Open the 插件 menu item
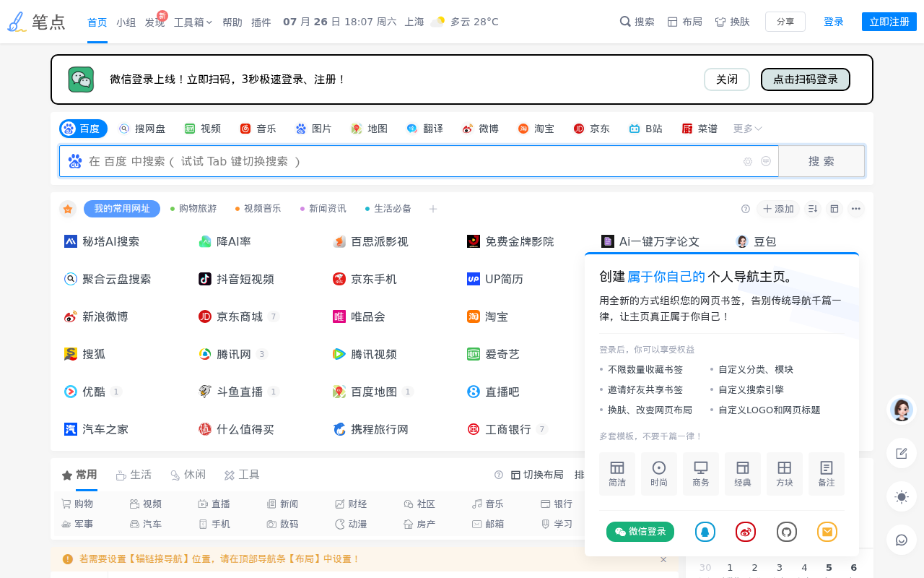Viewport: 924px width, 578px height. coord(261,22)
